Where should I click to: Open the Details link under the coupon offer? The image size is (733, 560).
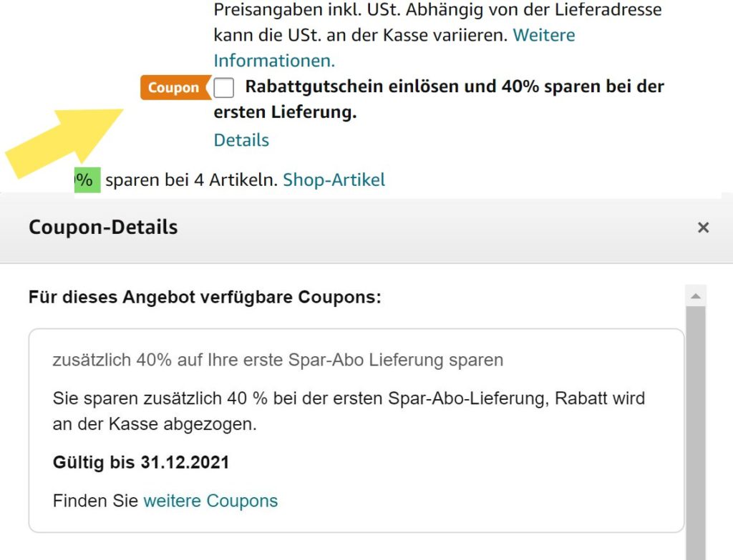coord(241,140)
